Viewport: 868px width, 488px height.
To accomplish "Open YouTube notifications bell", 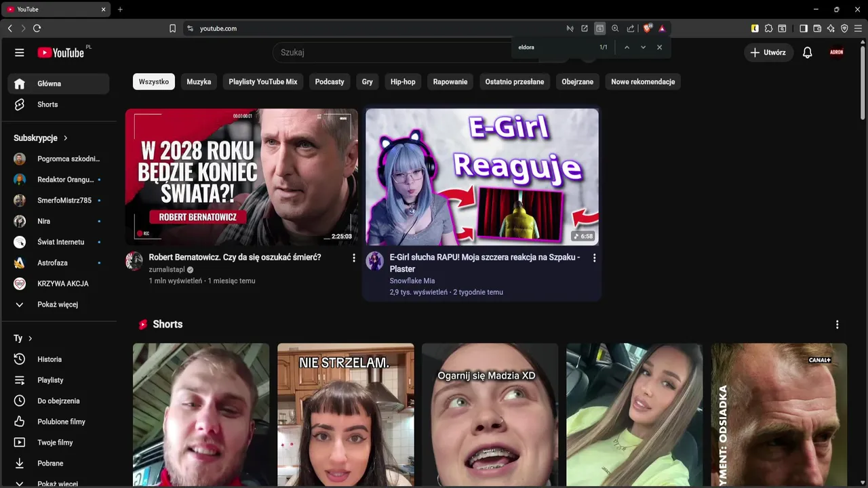I will (x=807, y=53).
